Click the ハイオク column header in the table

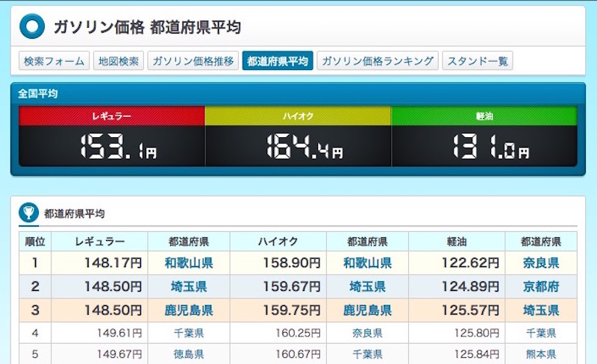click(x=278, y=242)
